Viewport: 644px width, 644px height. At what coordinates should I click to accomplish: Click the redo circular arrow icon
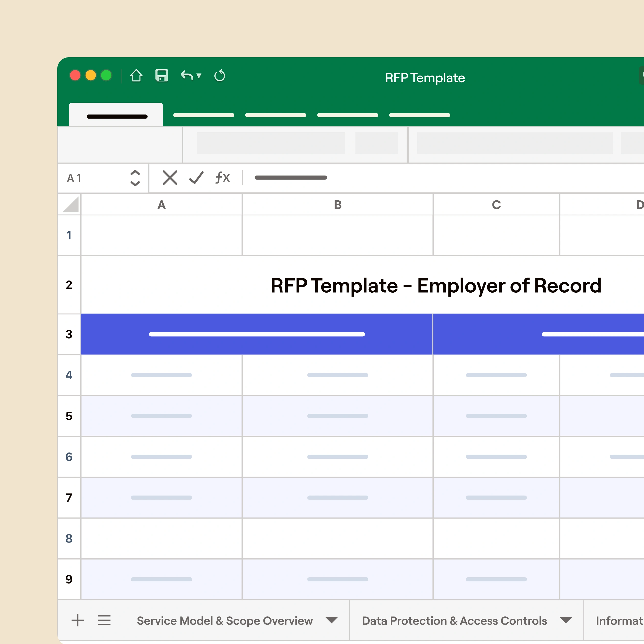[220, 76]
